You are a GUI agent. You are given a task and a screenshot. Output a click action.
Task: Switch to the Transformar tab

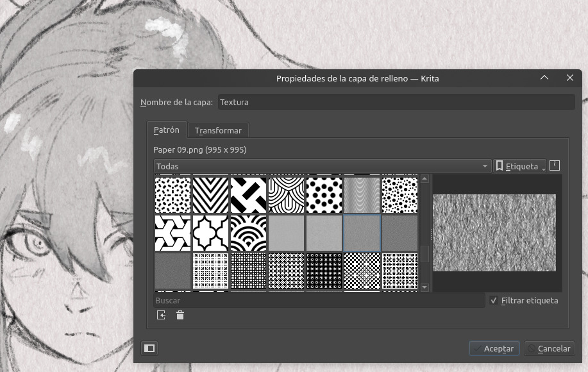218,130
